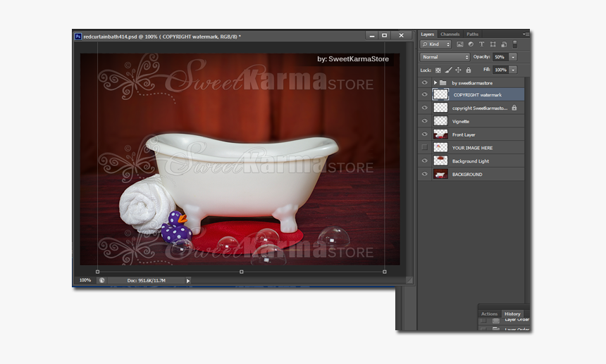Click the folder icon of the by sweetkarmastore group
Screen dimensions: 606x364
pos(443,82)
